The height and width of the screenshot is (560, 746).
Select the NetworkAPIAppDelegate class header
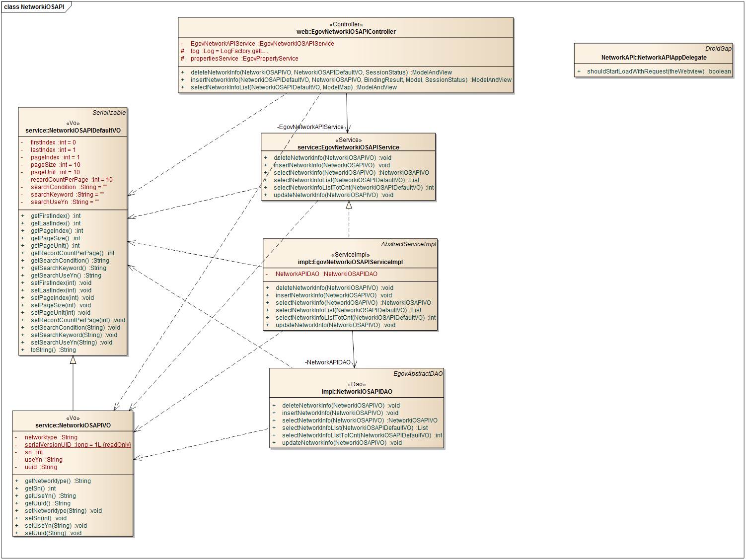pyautogui.click(x=654, y=58)
